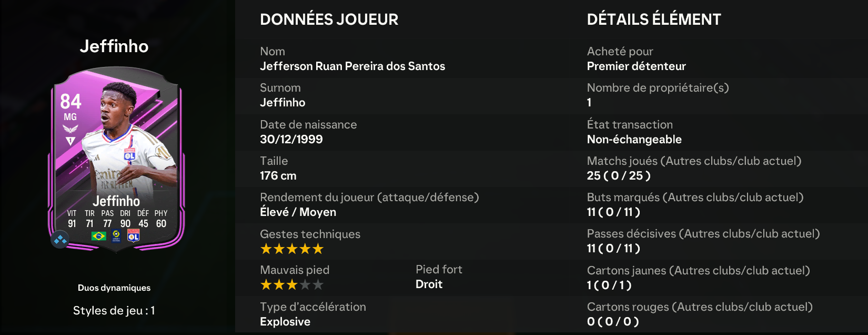This screenshot has width=868, height=335.
Task: Click the Gestes techniques five-star rating
Action: (x=292, y=249)
